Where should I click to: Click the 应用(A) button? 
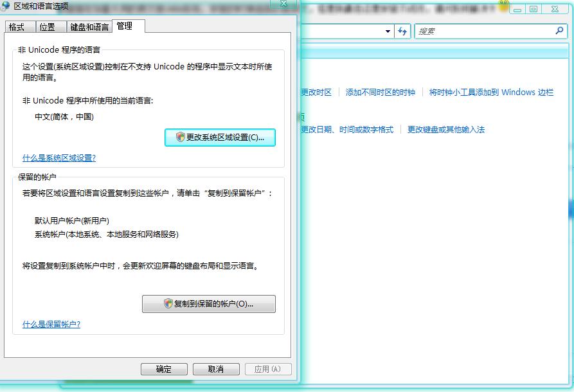pyautogui.click(x=268, y=369)
